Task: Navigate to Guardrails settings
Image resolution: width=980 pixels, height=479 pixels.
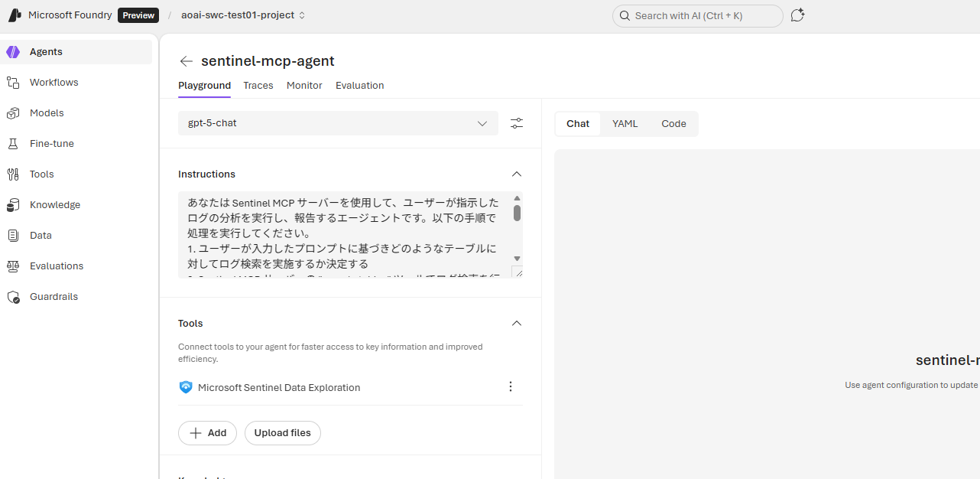Action: [54, 296]
